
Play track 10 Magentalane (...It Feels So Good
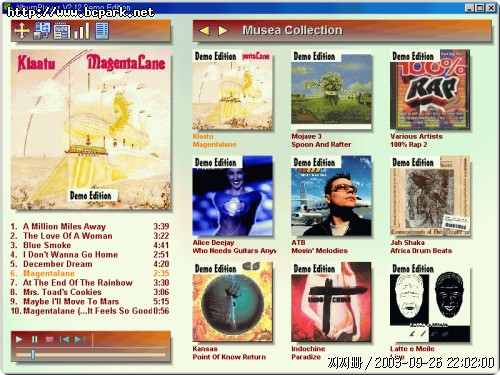click(90, 311)
